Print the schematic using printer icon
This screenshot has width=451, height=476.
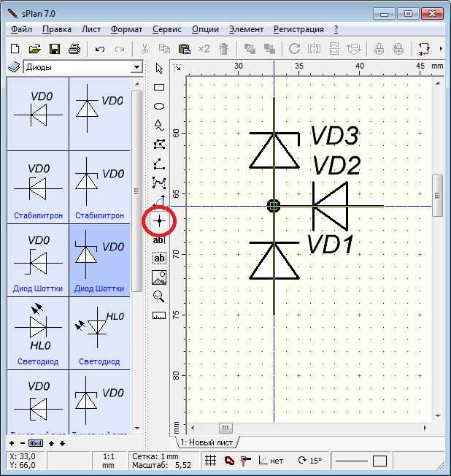tap(74, 49)
